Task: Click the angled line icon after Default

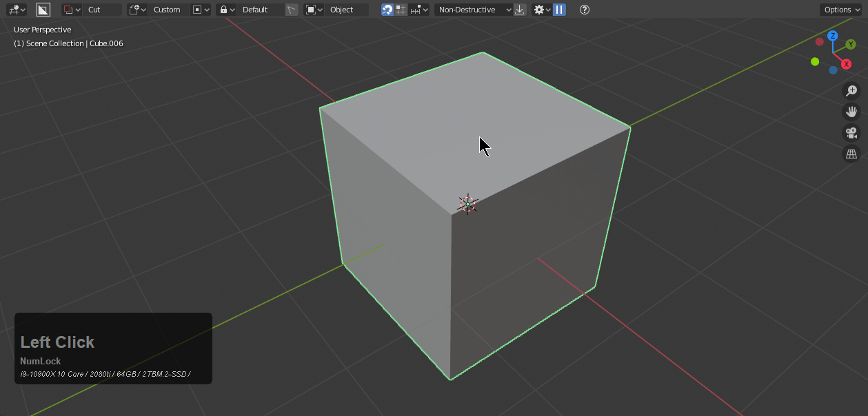Action: [x=292, y=10]
